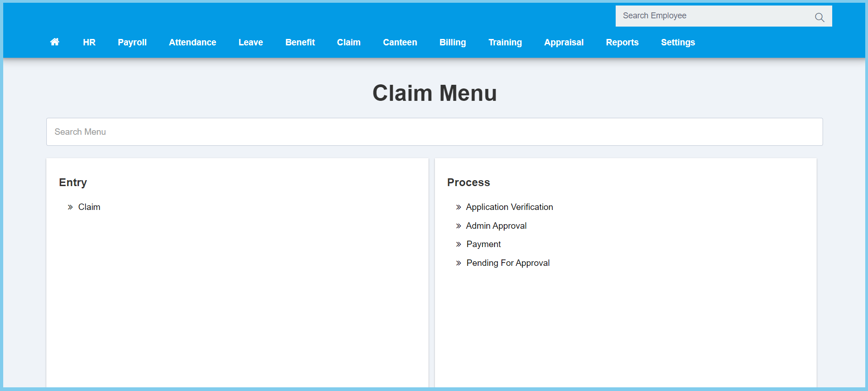Image resolution: width=868 pixels, height=391 pixels.
Task: Open Pending For Approval link
Action: point(508,263)
